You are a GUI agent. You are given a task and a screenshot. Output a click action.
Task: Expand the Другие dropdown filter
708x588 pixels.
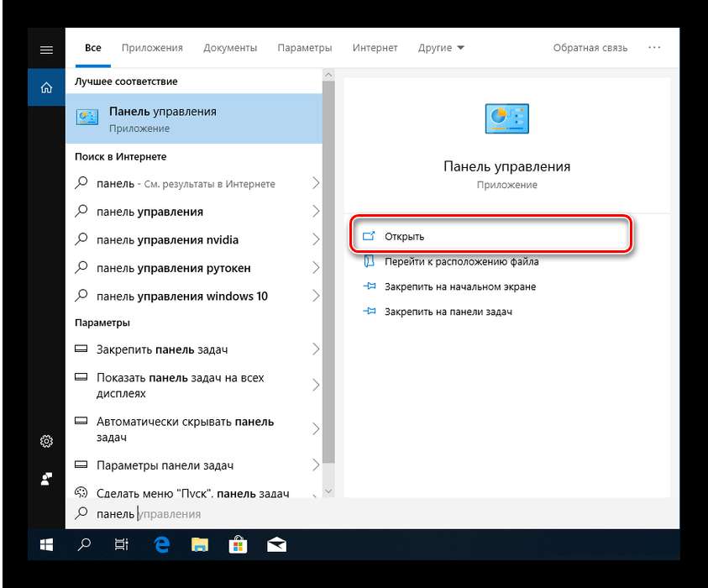(441, 48)
